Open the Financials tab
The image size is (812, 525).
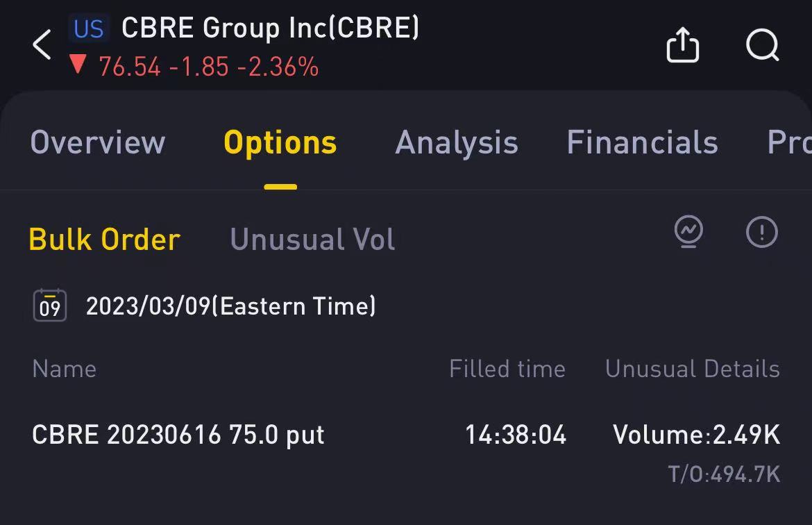[x=642, y=142]
